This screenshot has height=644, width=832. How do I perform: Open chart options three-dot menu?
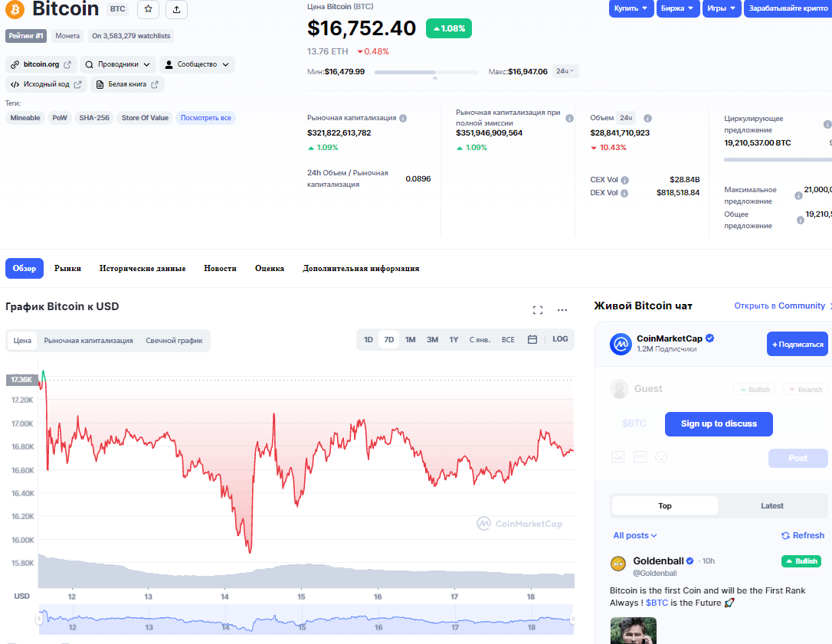point(562,310)
